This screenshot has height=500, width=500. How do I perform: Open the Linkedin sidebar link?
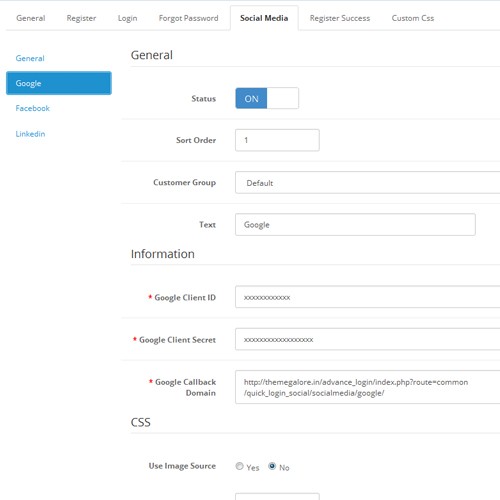coord(30,134)
